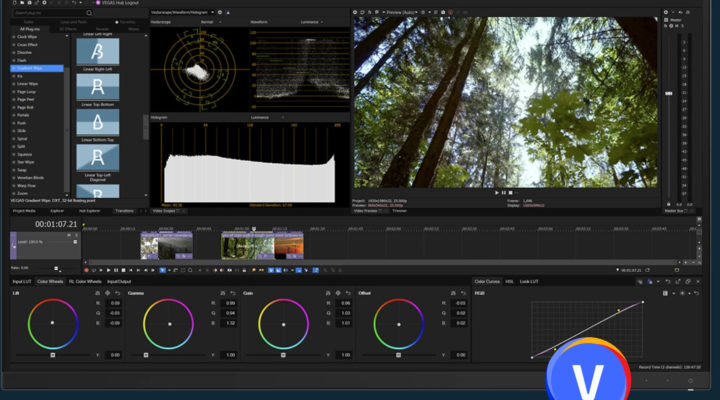The image size is (720, 400).
Task: Switch to the Input LUT tab
Action: [x=22, y=282]
